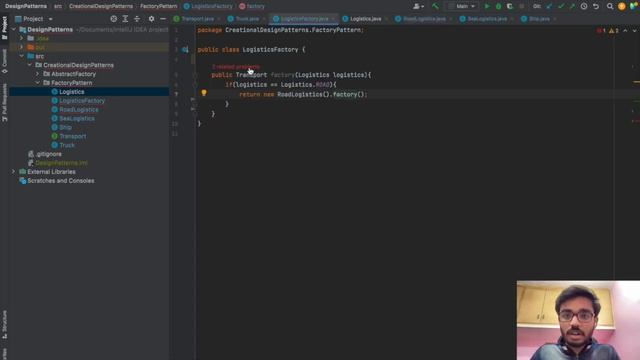Open Search Everywhere magnifier icon
This screenshot has height=360, width=640.
pyautogui.click(x=610, y=6)
